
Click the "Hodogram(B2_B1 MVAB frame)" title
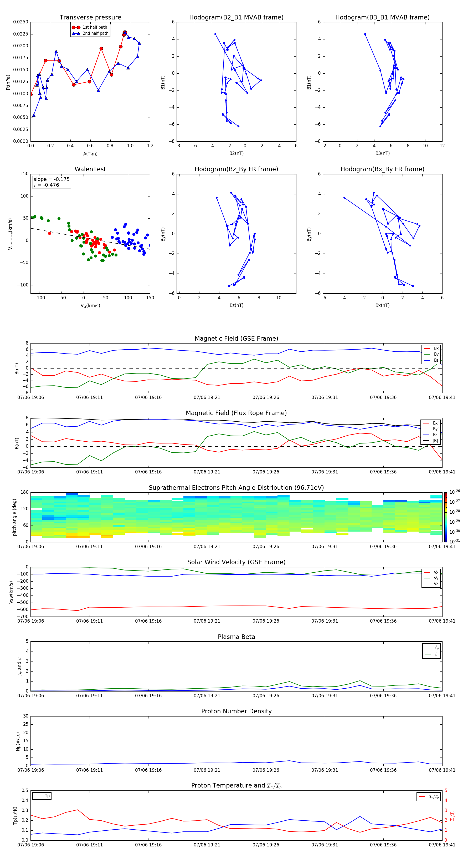[236, 18]
